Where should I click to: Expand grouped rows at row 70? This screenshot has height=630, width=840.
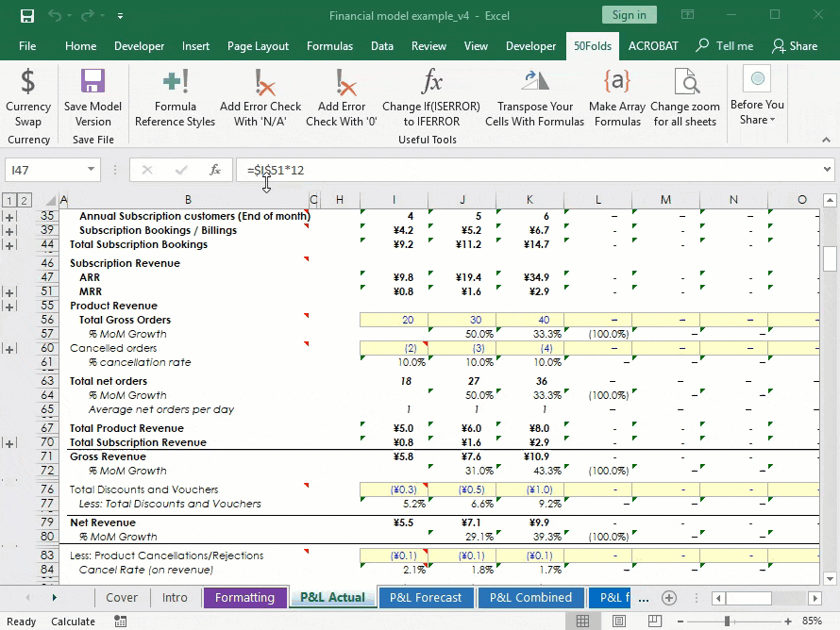pyautogui.click(x=9, y=443)
